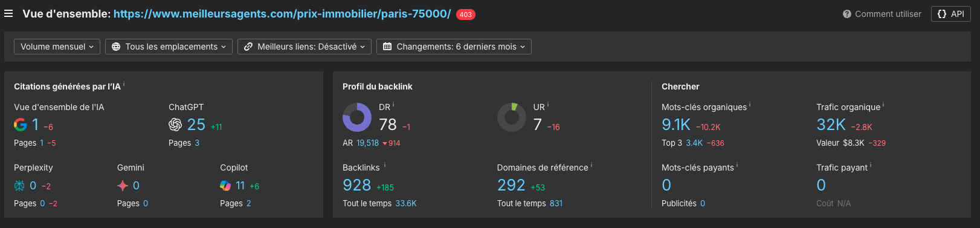Expand Changements: 6 derniers mois dropdown
Image resolution: width=980 pixels, height=228 pixels.
point(454,47)
